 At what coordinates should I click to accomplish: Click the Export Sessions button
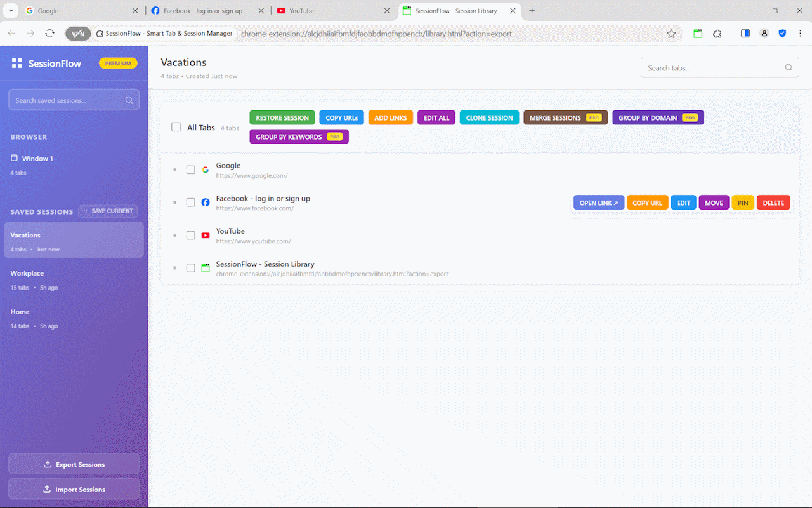point(74,464)
